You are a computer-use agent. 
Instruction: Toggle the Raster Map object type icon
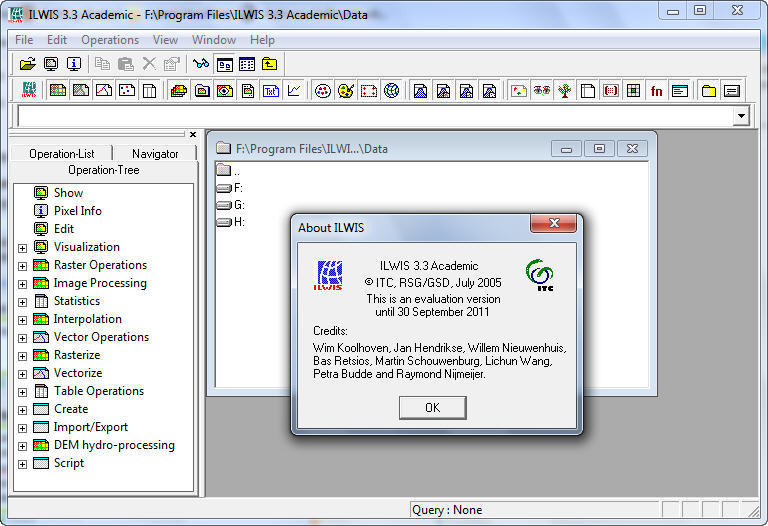click(x=58, y=90)
